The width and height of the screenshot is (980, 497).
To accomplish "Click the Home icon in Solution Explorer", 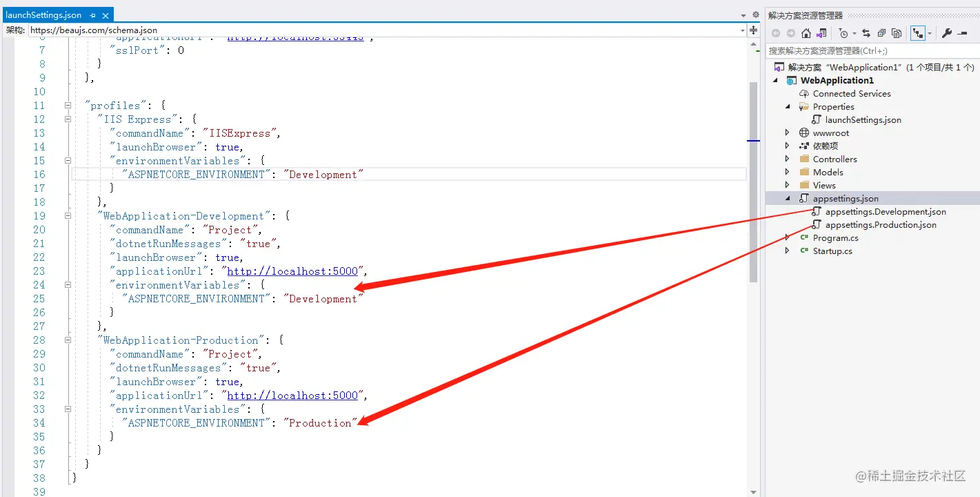I will click(806, 32).
